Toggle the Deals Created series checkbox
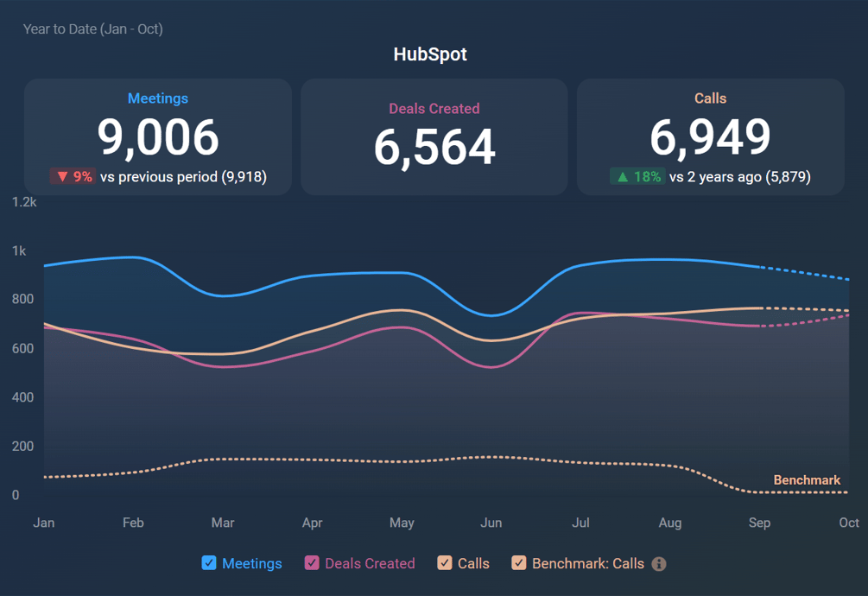This screenshot has height=596, width=868. (x=312, y=563)
